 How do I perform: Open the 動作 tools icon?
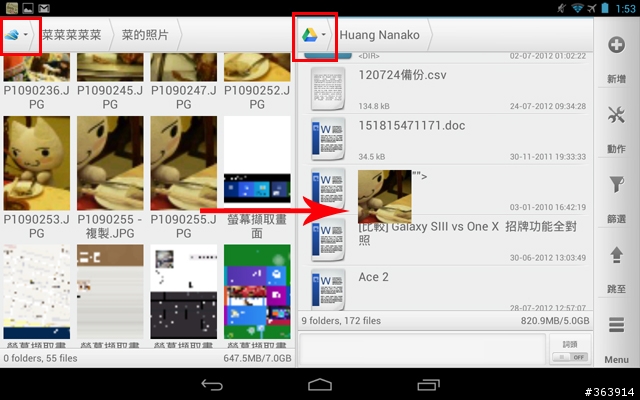point(616,115)
